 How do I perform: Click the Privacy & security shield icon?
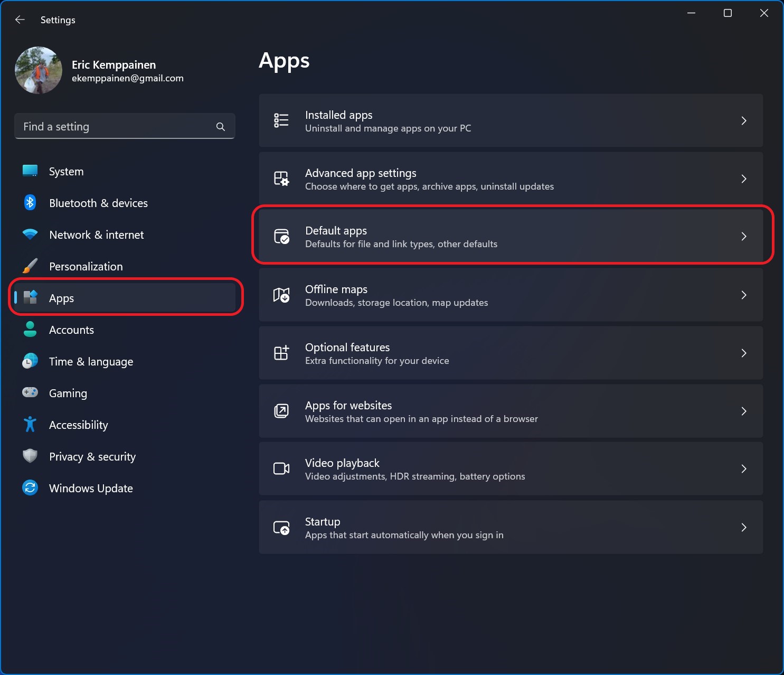tap(30, 456)
